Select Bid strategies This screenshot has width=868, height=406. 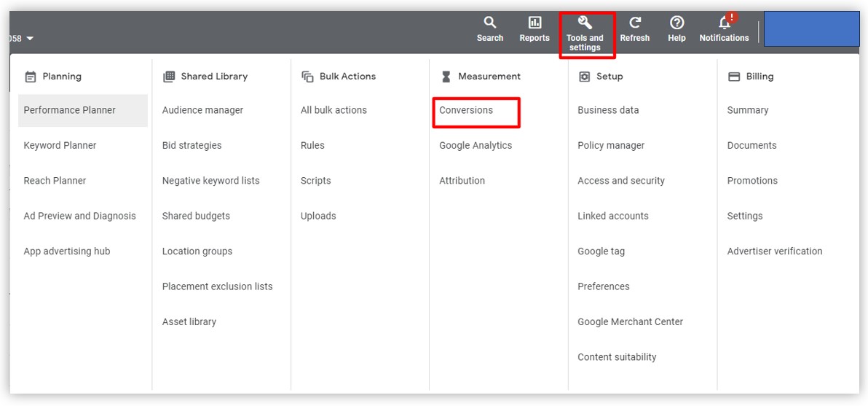(192, 145)
